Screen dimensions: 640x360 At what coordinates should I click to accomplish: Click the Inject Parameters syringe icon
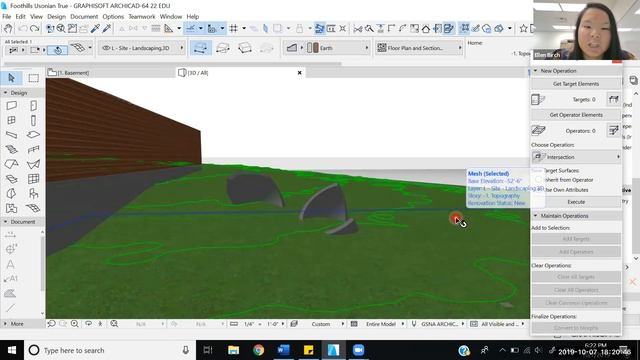tap(107, 28)
